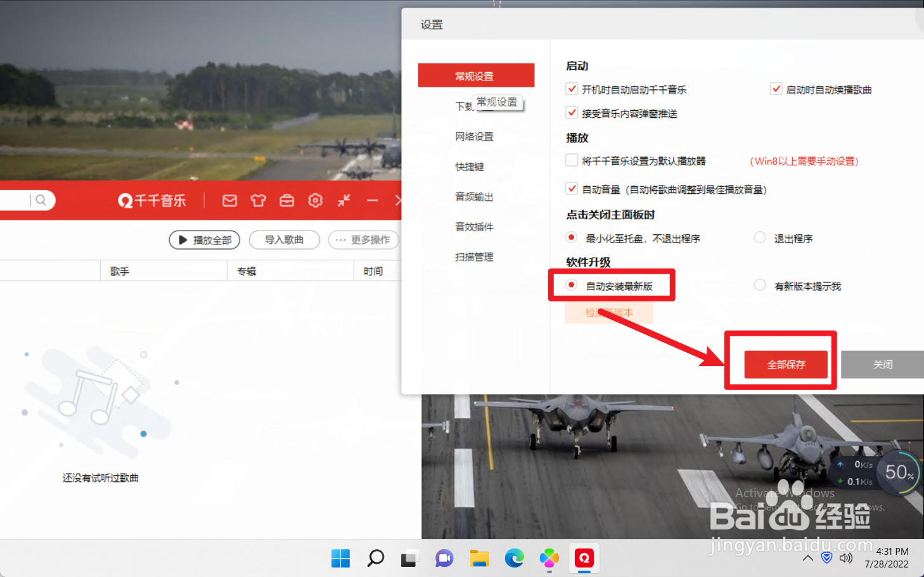This screenshot has height=577, width=924.
Task: Open Windows Start menu button
Action: tap(340, 558)
